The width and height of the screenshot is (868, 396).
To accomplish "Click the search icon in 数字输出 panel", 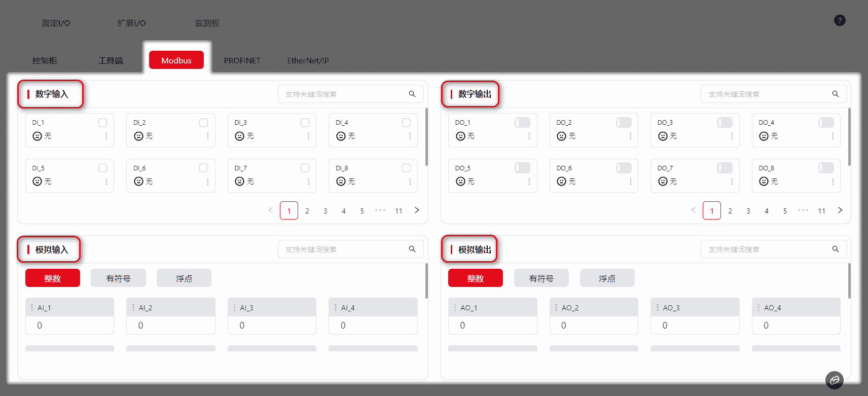I will tap(835, 94).
